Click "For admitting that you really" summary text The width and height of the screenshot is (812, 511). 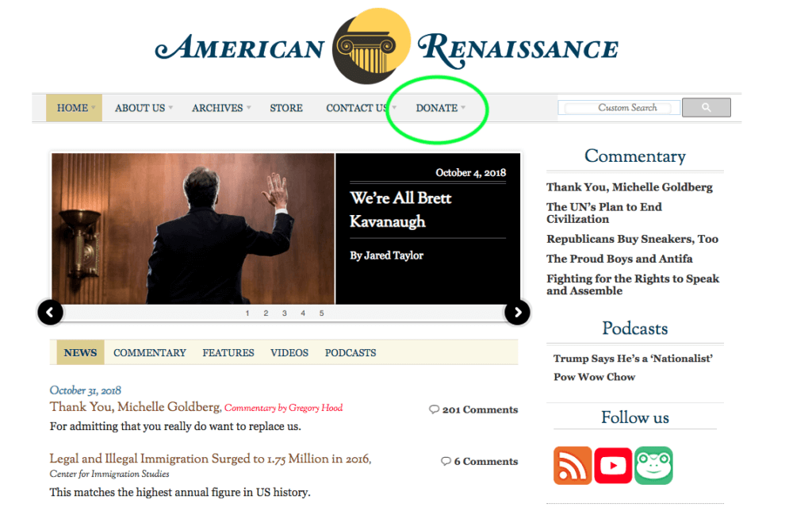point(175,427)
